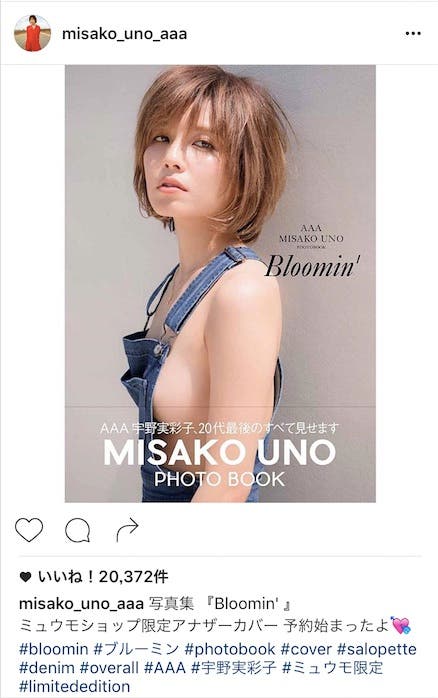Open the #limitededition hashtag
The width and height of the screenshot is (438, 698).
[x=74, y=686]
